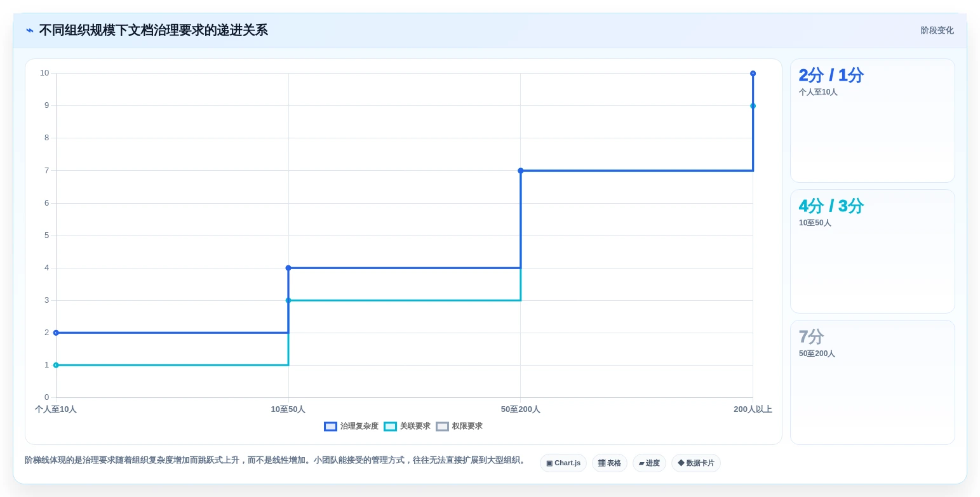Click the 治理复杂度 point at 200人以上
The image size is (980, 497).
point(753,74)
